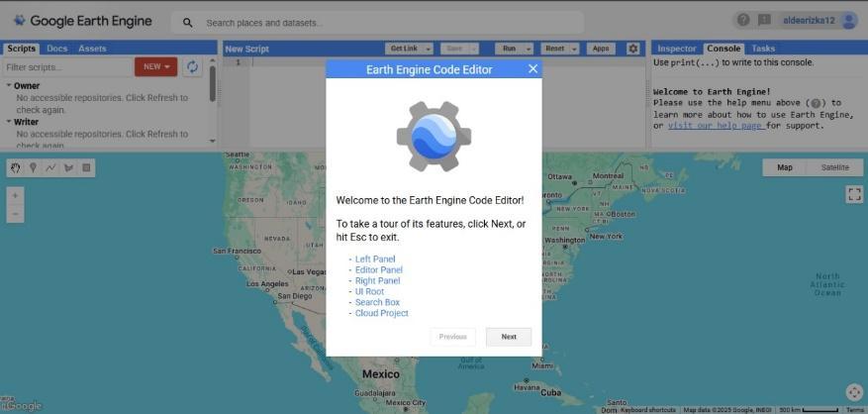Click the aldearizka12 account name

tap(809, 21)
